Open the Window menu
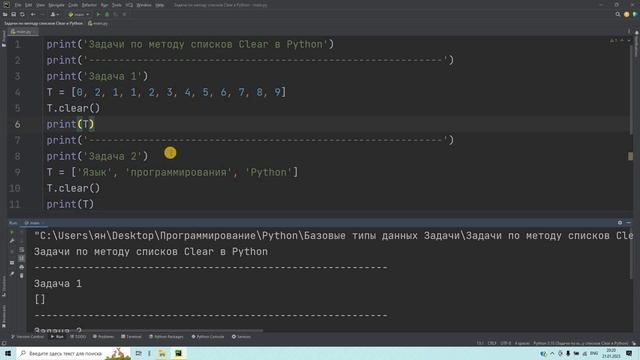Image resolution: width=640 pixels, height=360 pixels. (x=144, y=5)
